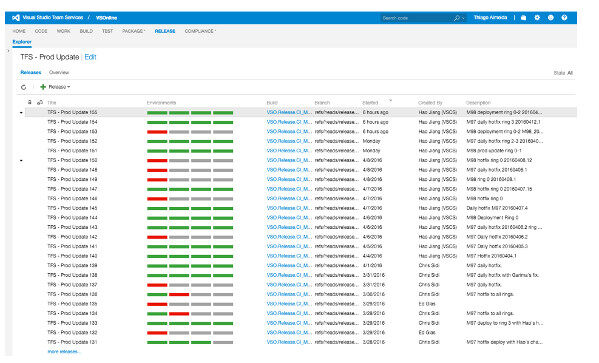Viewport: 599px width, 363px height.
Task: Click first environment bar of Prod Update 155
Action: (157, 113)
